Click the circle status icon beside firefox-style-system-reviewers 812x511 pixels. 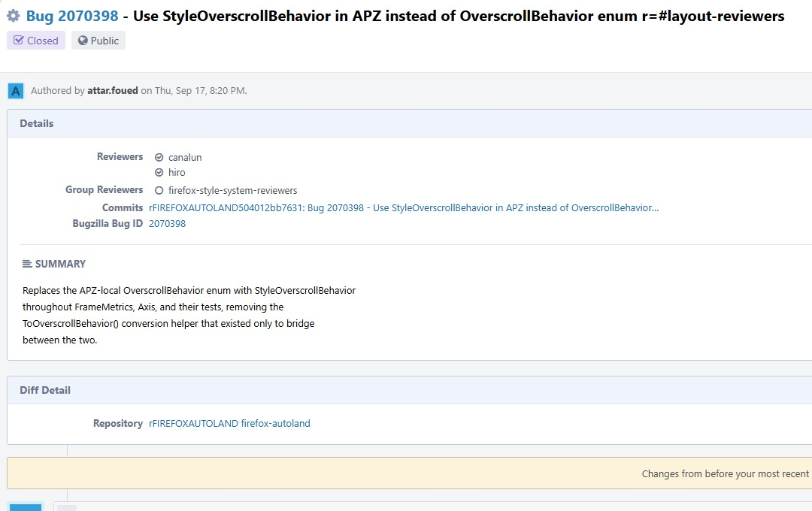[x=159, y=191]
